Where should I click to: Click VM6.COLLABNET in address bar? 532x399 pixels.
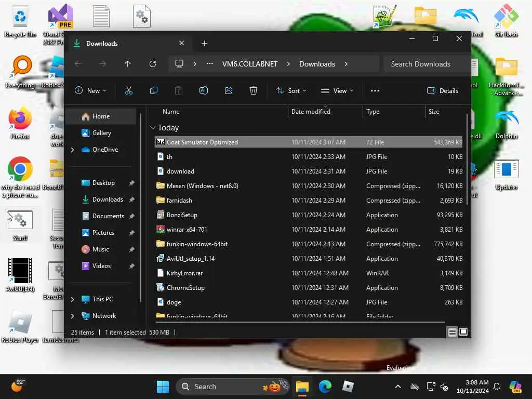(250, 64)
